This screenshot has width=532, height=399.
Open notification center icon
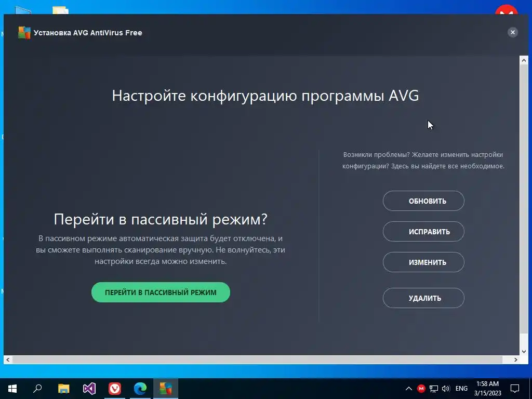(515, 389)
